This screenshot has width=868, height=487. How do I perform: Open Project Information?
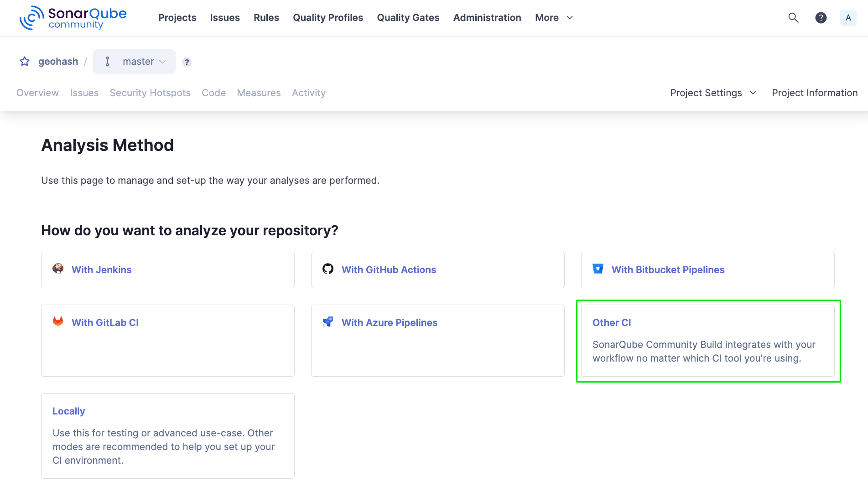click(815, 93)
